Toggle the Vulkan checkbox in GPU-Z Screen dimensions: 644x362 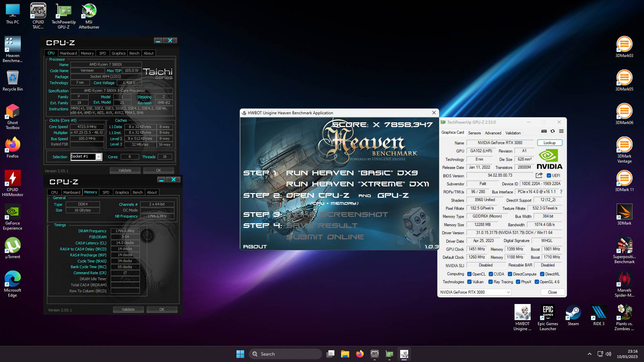coord(469,282)
